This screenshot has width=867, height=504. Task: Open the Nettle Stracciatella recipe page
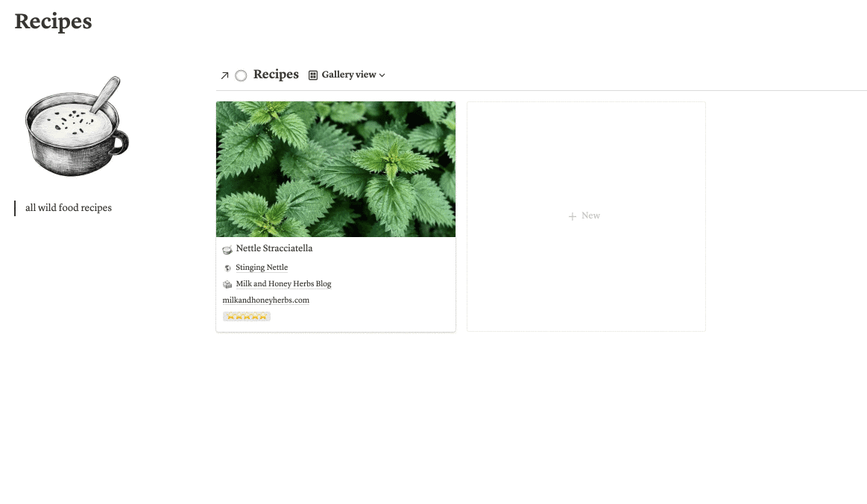(x=274, y=248)
